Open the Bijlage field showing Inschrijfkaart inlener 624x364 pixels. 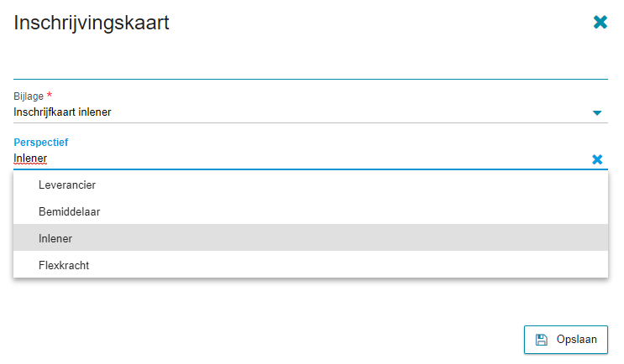click(311, 112)
